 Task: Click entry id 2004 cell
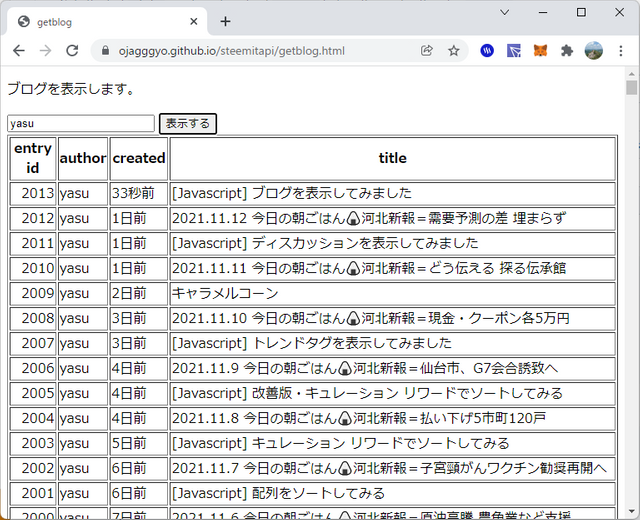33,418
